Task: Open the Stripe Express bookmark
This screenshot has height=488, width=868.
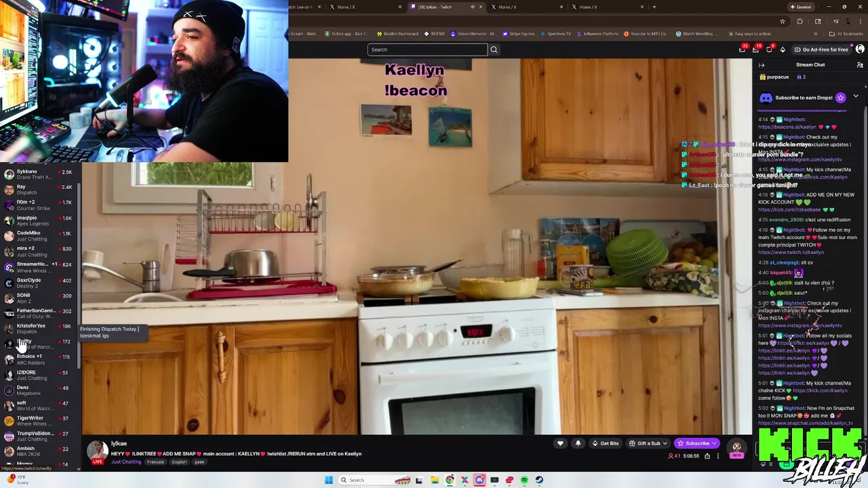Action: tap(519, 33)
